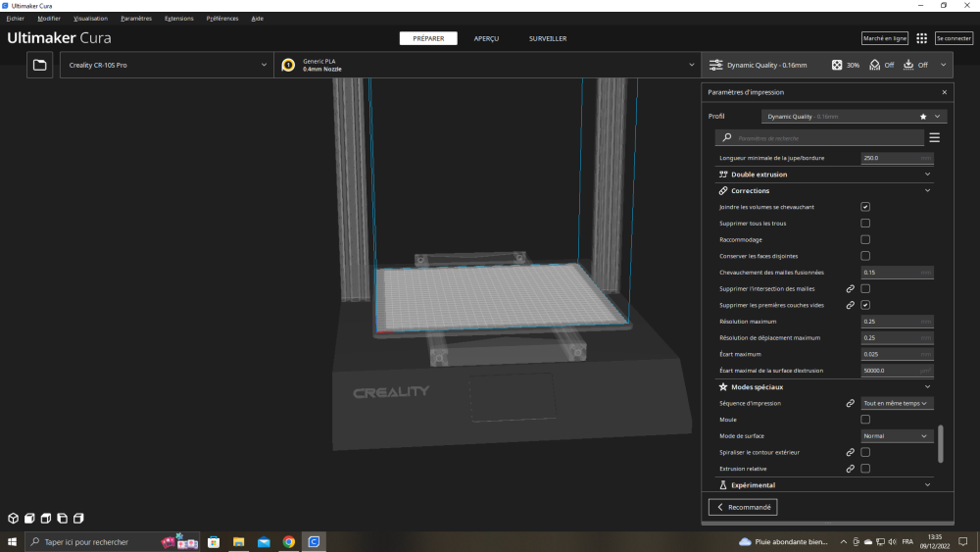Click link icon for Extrusion relative
The image size is (980, 552).
click(x=850, y=469)
